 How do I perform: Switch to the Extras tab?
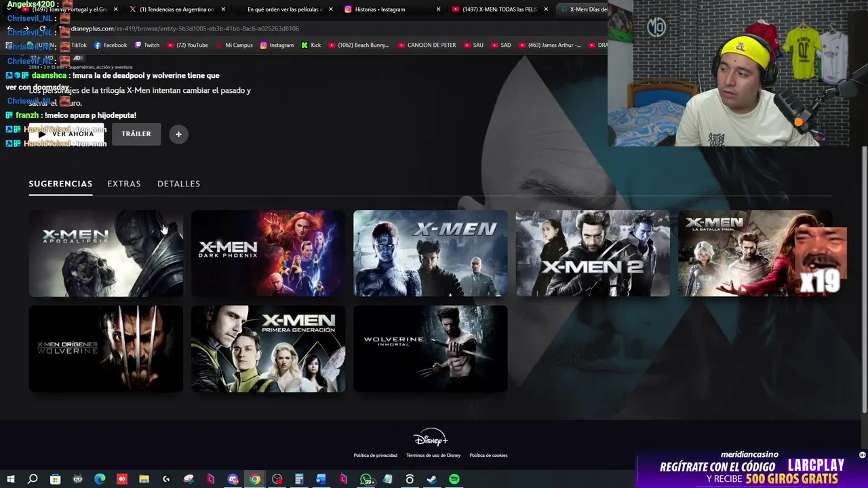point(124,184)
